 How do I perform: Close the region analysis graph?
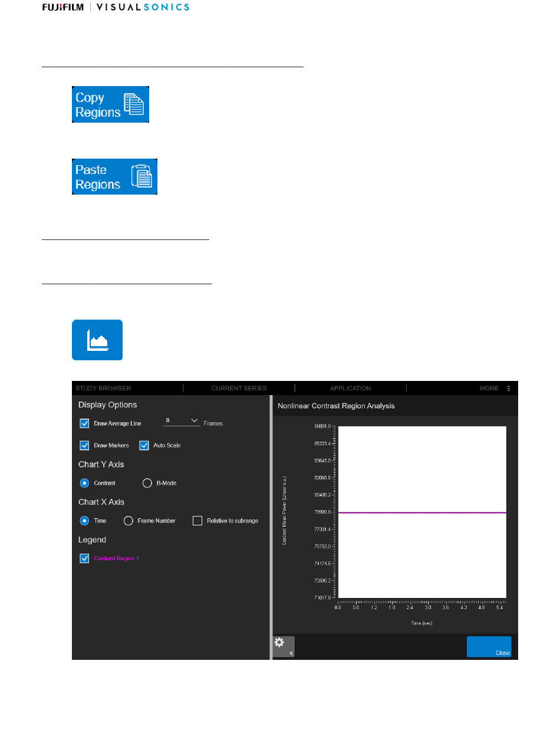489,647
